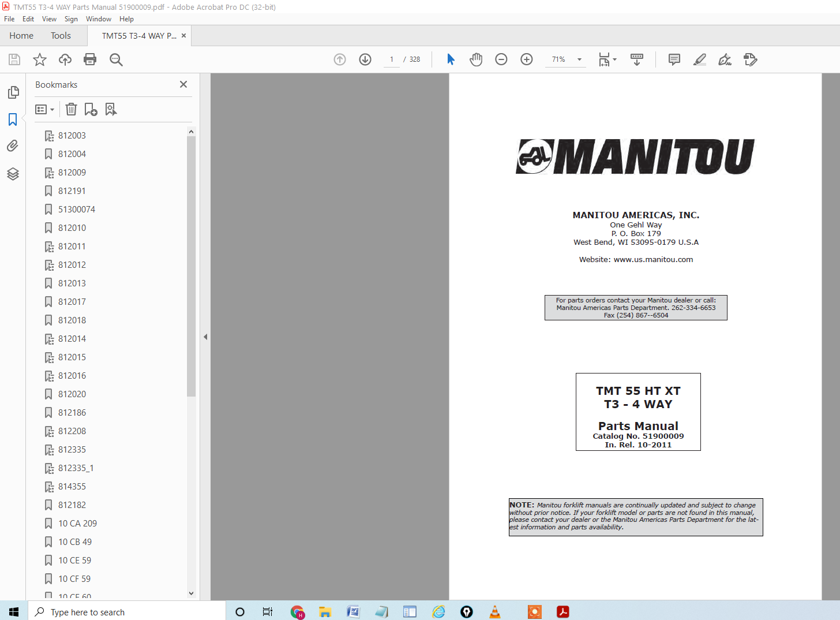
Task: Open the Window menu
Action: click(99, 19)
